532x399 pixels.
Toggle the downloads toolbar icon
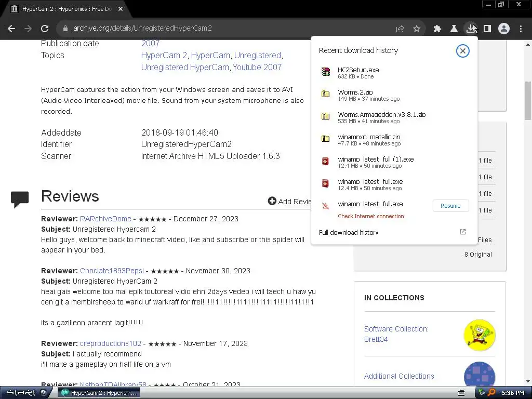[471, 29]
